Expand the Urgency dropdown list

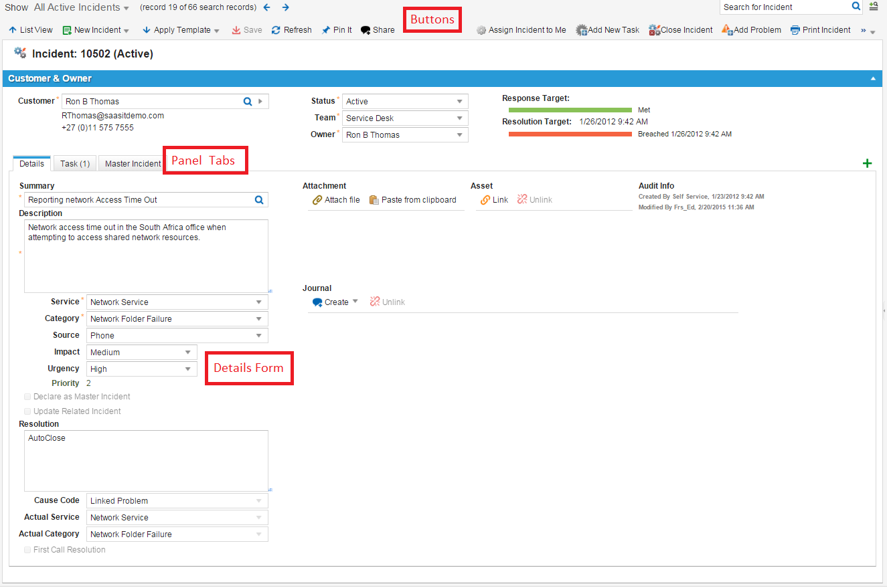click(188, 369)
